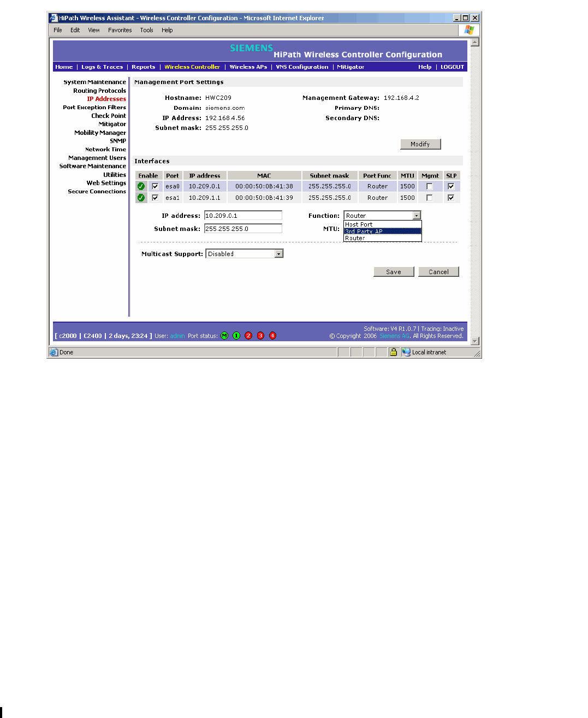
Task: Open Port Exception Filters in sidebar
Action: pos(94,108)
